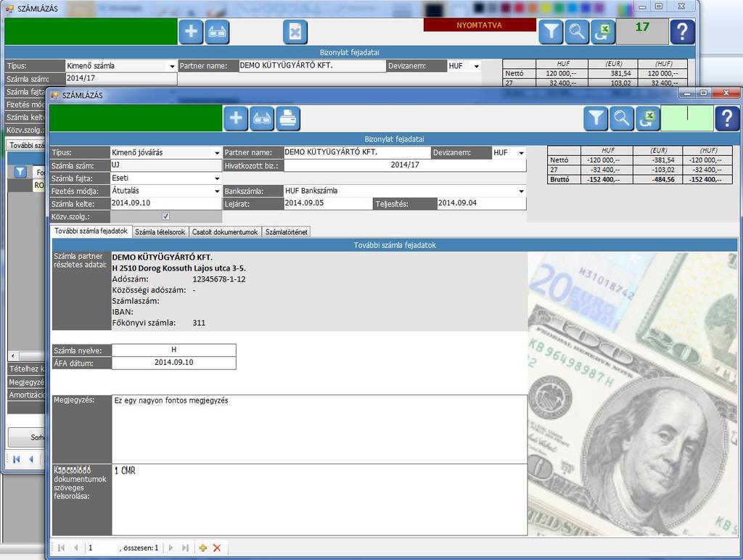The height and width of the screenshot is (560, 743).
Task: Open the binoculars view icon in front window
Action: (262, 118)
